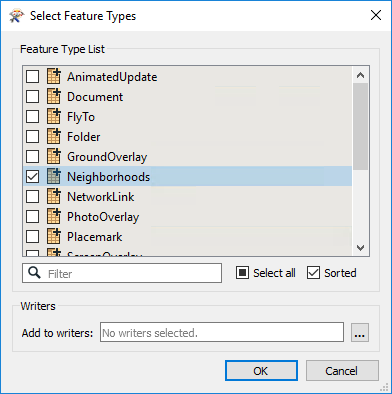Click the Add to writers field
The image size is (392, 394).
point(222,332)
